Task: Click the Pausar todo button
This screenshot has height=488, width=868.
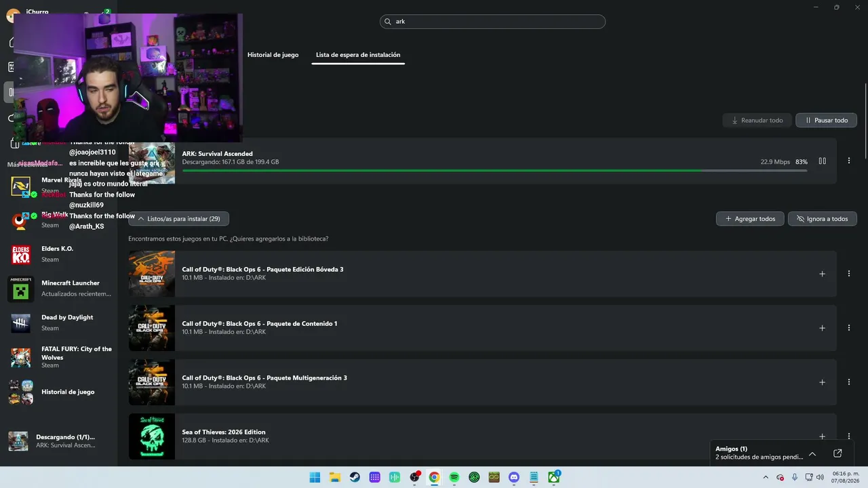Action: pos(826,121)
